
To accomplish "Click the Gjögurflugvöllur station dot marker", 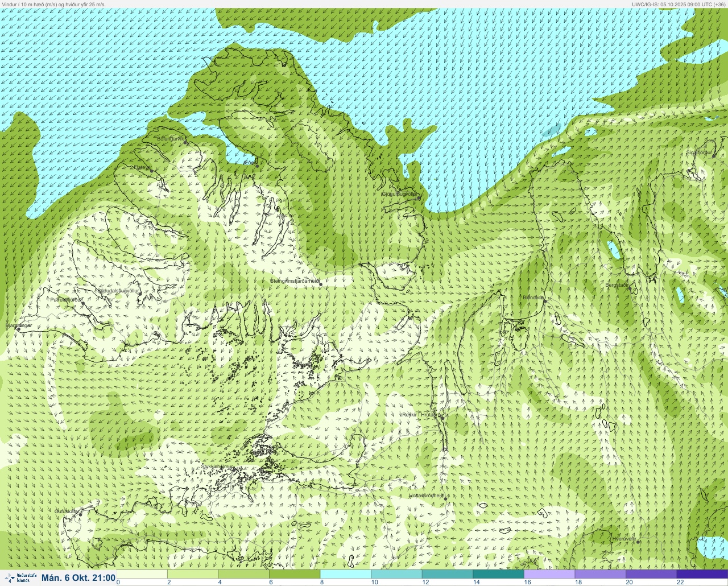I will pos(418,198).
